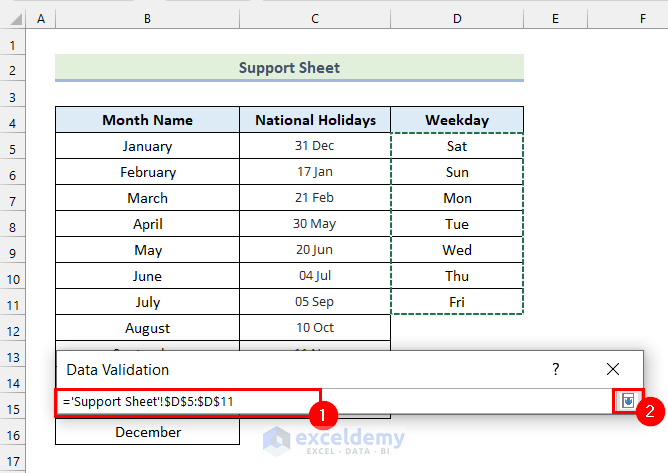Click the range reference input field
This screenshot has width=668, height=473.
click(334, 401)
